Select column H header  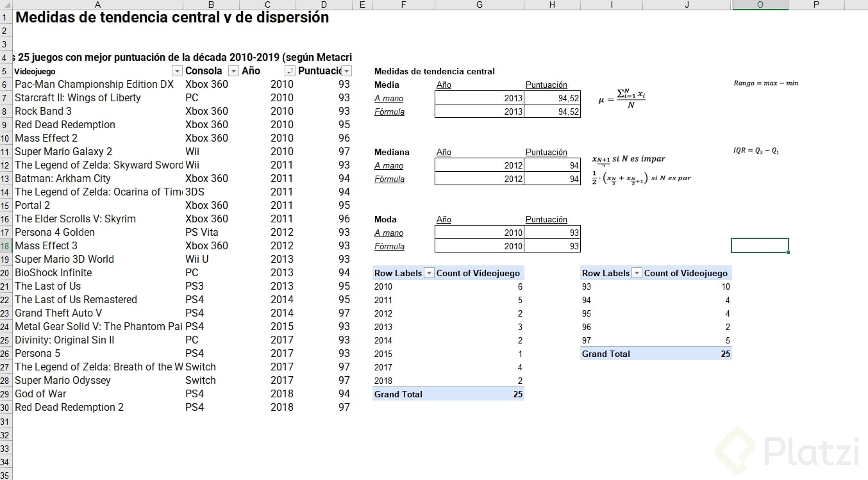[552, 4]
